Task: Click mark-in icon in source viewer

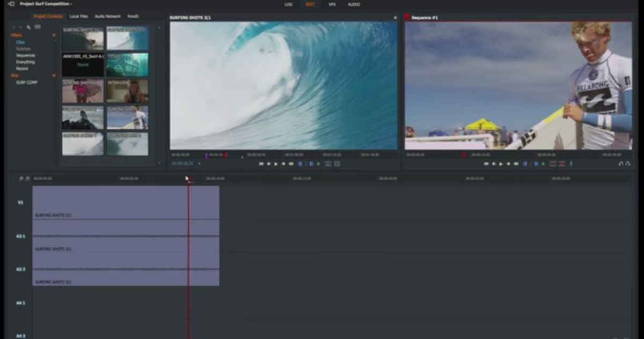Action: 299,164
